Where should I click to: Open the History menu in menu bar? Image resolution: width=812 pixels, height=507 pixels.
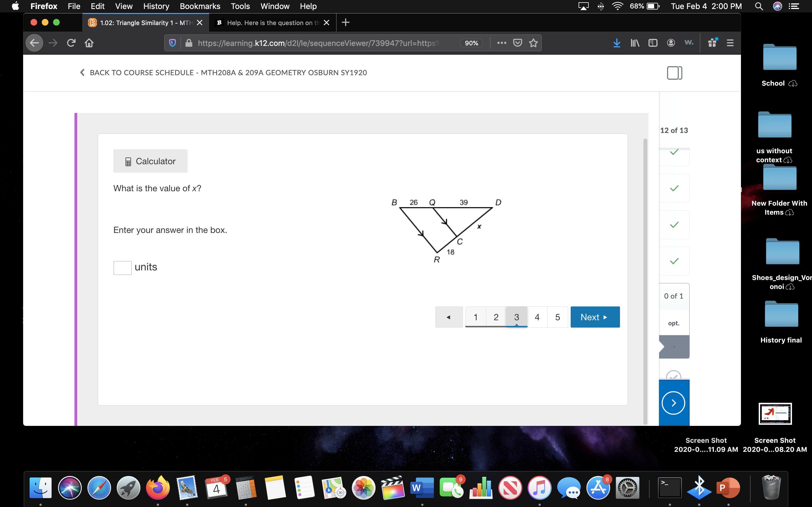pos(156,6)
